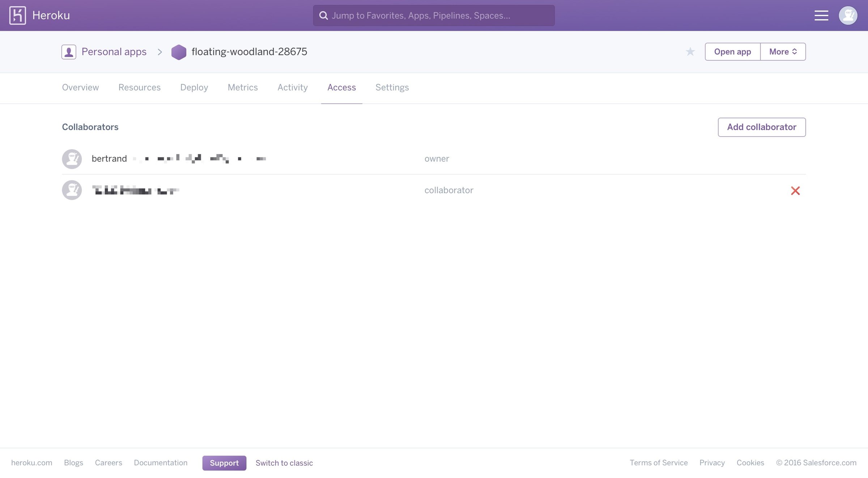Click the Heroku wordmark text
Viewport: 868px width, 478px height.
pos(51,16)
